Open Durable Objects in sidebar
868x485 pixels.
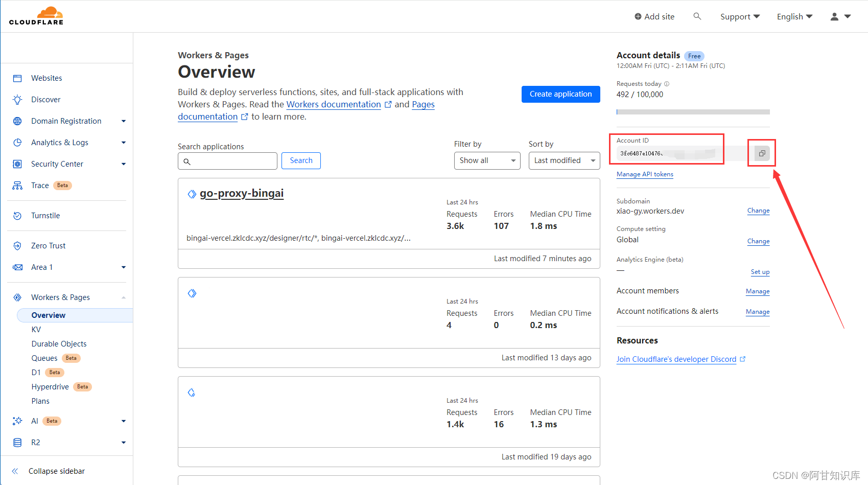tap(59, 344)
